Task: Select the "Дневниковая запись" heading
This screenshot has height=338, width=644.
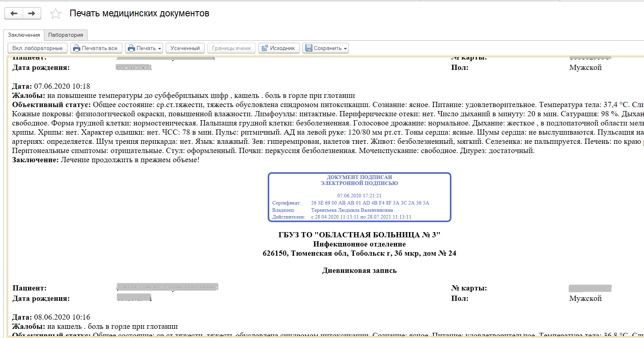Action: tap(359, 270)
